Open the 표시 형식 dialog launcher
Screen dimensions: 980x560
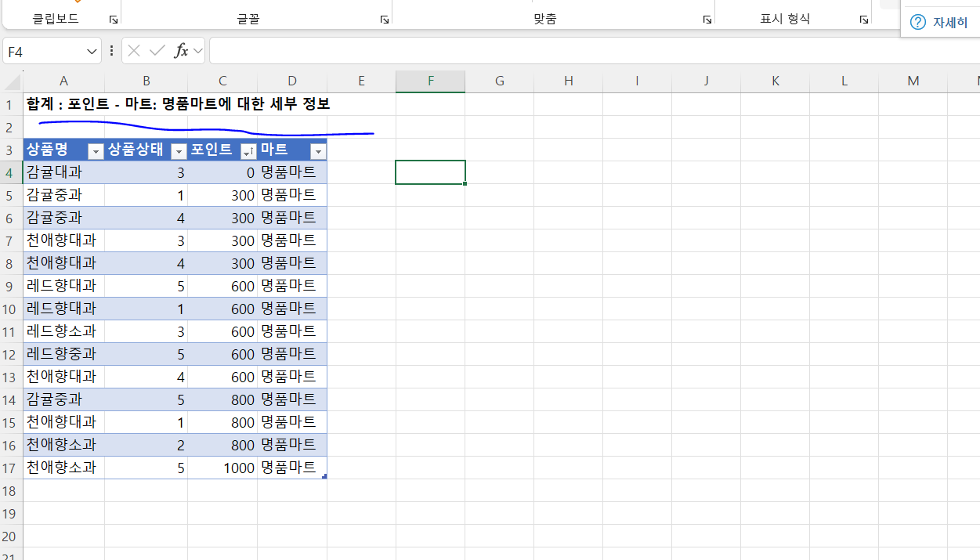[863, 20]
